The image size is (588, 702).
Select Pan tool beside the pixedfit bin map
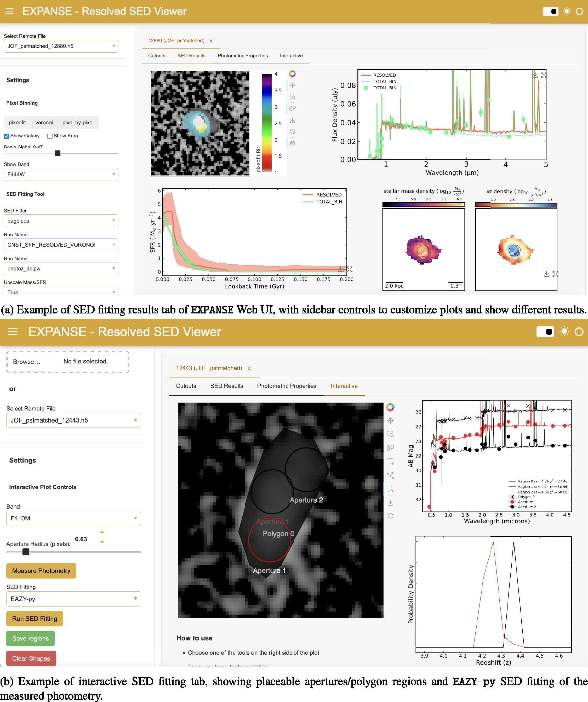(x=292, y=85)
